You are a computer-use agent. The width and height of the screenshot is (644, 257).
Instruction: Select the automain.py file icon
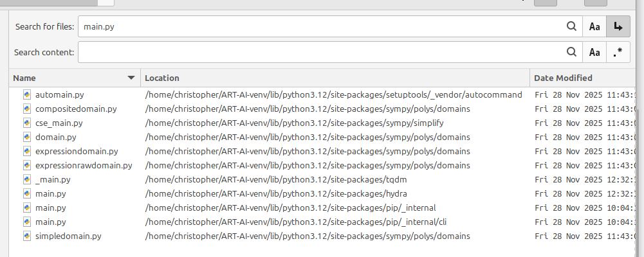(27, 94)
